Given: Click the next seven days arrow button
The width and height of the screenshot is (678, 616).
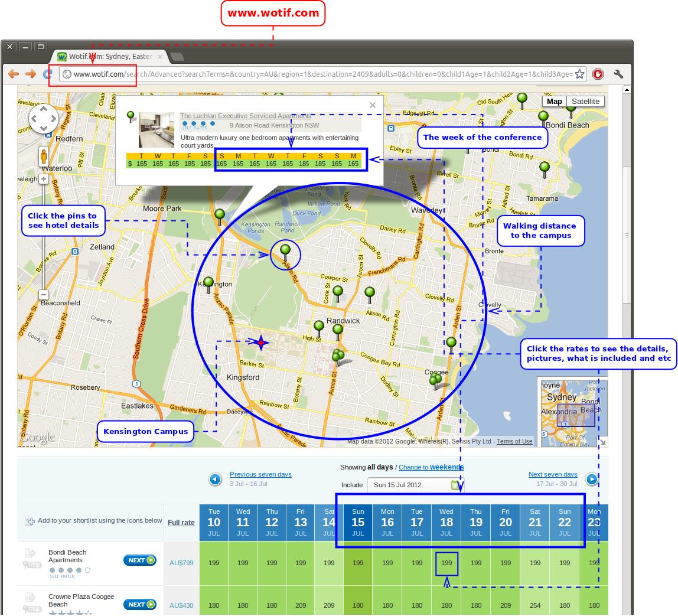Looking at the screenshot, I should pyautogui.click(x=592, y=479).
